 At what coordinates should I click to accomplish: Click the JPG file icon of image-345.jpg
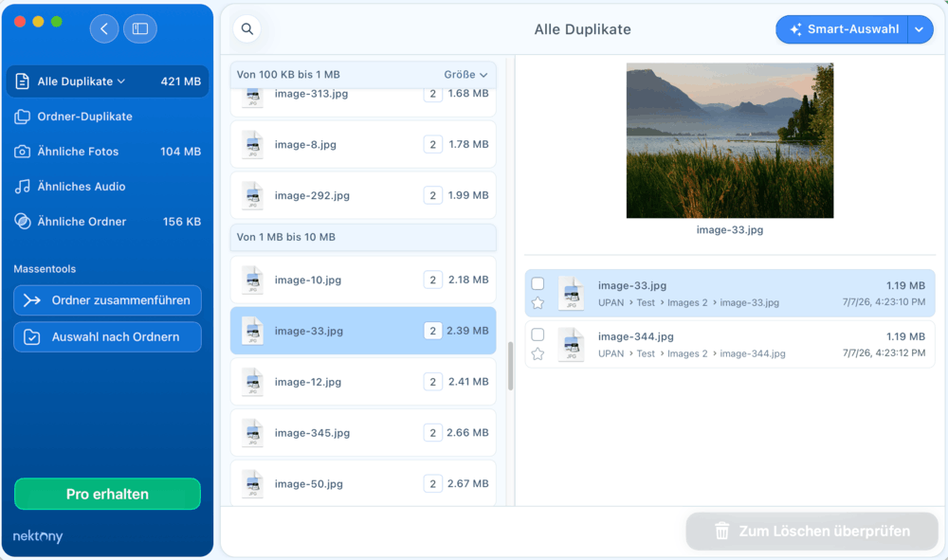coord(253,432)
